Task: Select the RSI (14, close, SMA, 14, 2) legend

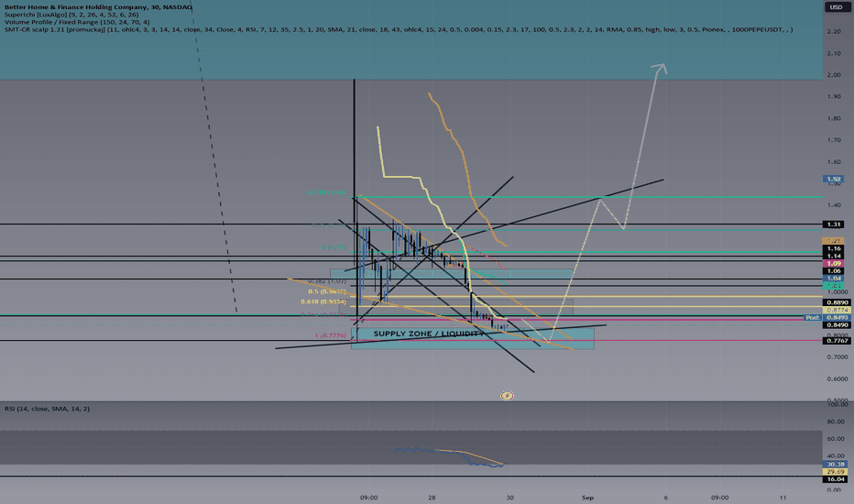Action: pos(48,409)
